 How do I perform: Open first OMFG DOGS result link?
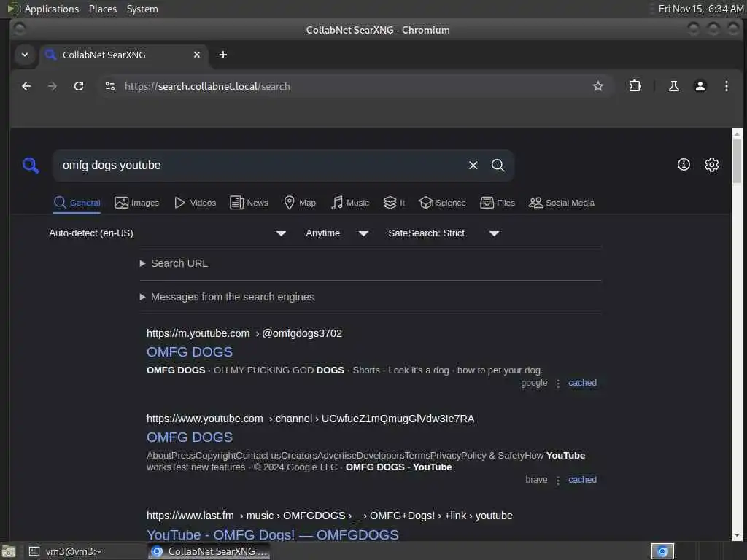[x=190, y=352]
